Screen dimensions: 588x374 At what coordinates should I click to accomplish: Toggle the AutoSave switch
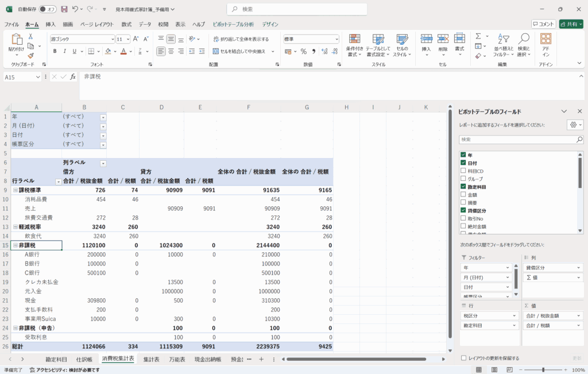point(48,9)
